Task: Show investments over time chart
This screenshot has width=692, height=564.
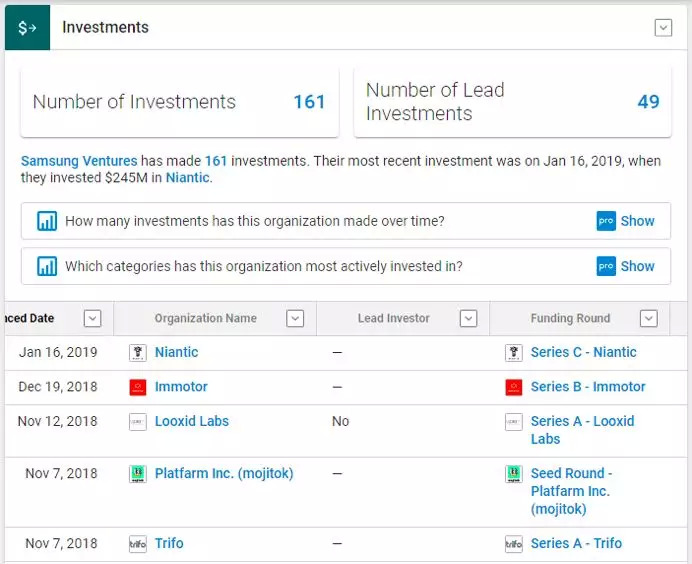Action: 626,221
